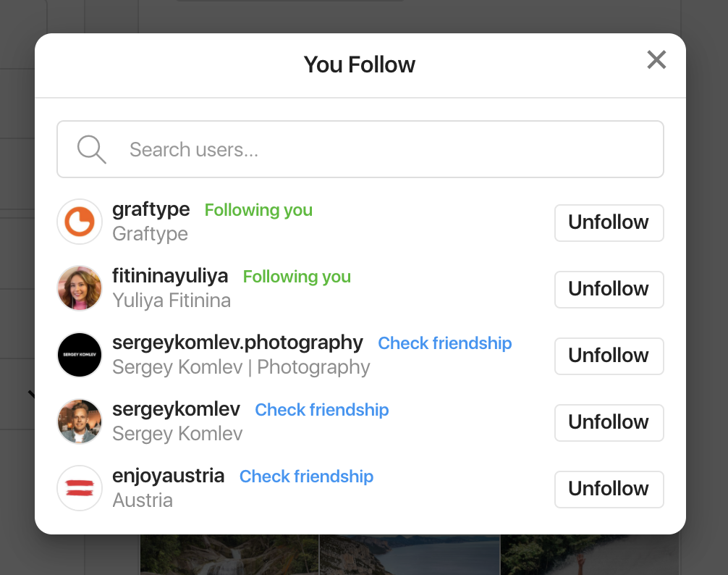728x575 pixels.
Task: Check friendship for enjoyaustria
Action: (x=306, y=477)
